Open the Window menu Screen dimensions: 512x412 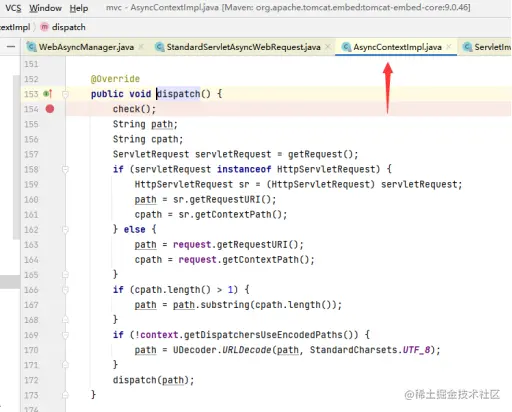[45, 8]
